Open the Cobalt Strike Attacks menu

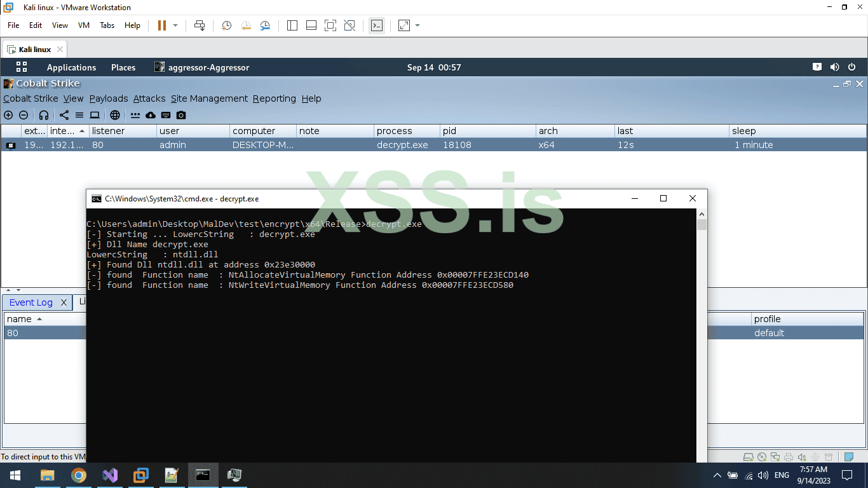pos(149,98)
